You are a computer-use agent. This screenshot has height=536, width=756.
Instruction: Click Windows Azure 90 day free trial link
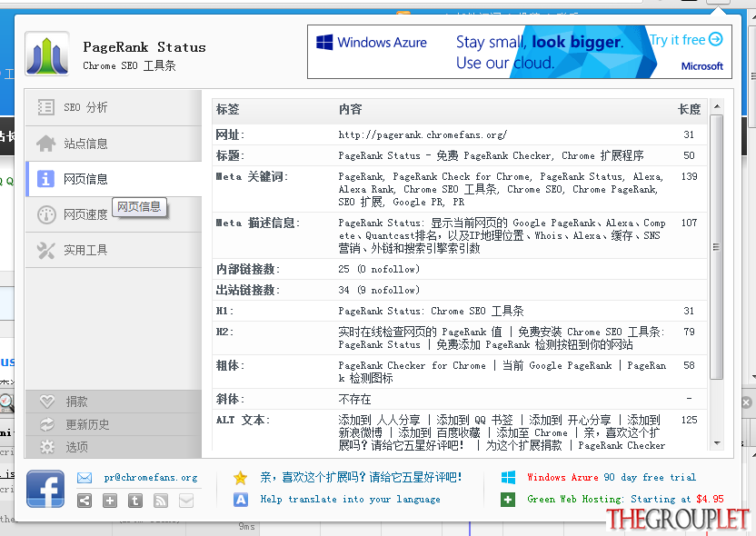tap(612, 477)
